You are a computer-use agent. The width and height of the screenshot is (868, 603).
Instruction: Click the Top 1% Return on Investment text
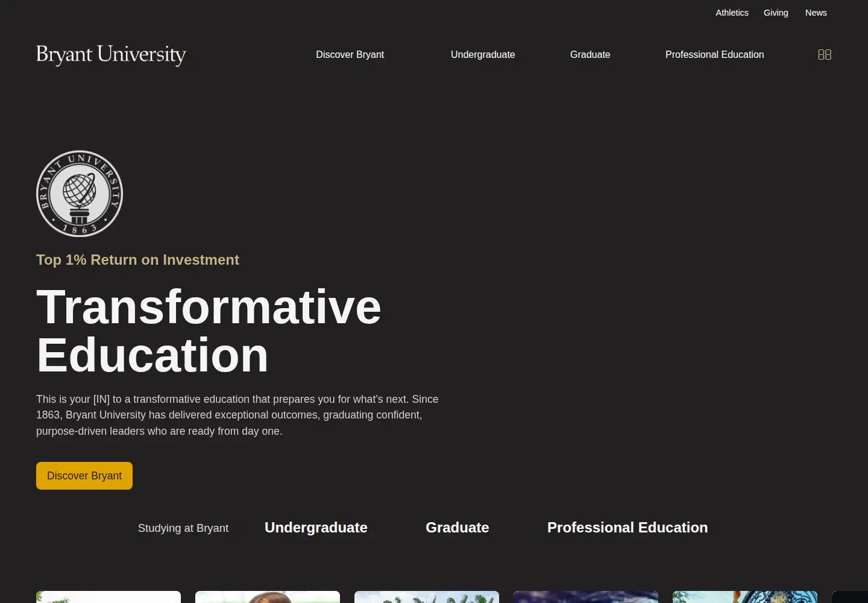(x=137, y=260)
